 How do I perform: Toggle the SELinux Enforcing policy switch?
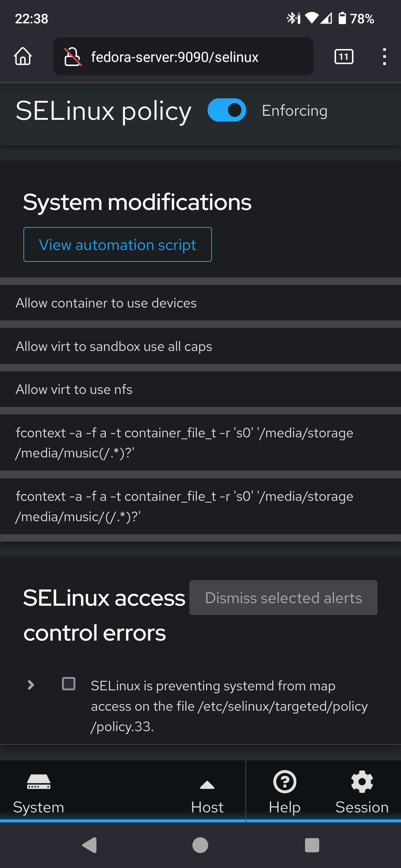(x=227, y=110)
